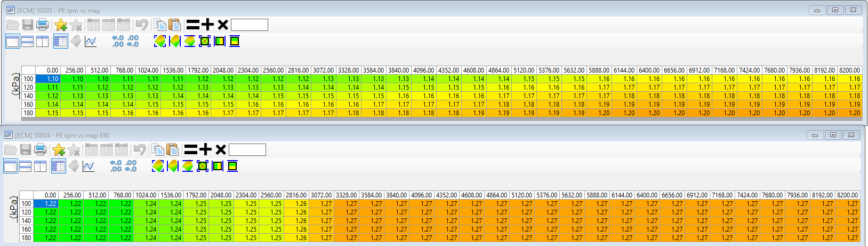Click the value entry box in 50003 window
The image size is (868, 246).
point(250,25)
